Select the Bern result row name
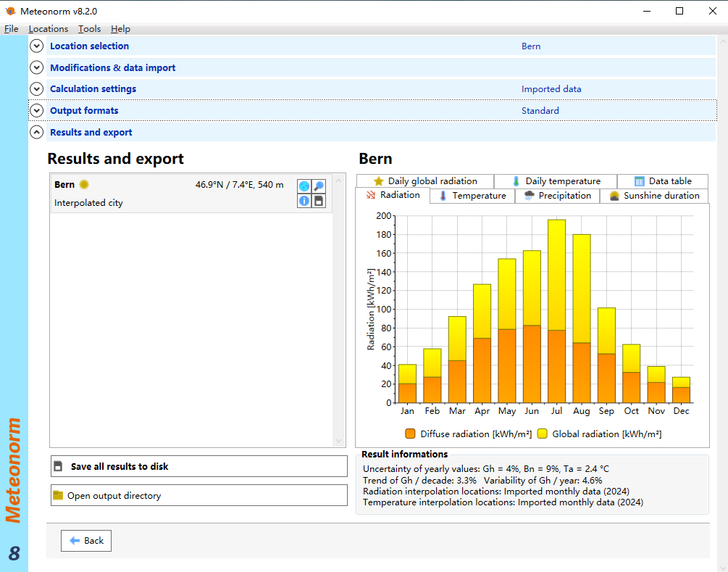728x572 pixels. pyautogui.click(x=64, y=184)
